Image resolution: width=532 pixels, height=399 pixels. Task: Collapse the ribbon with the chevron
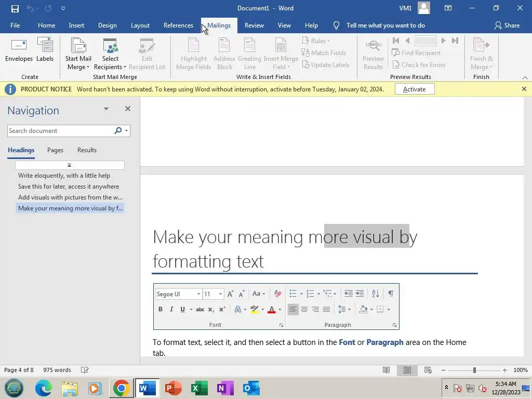[525, 78]
